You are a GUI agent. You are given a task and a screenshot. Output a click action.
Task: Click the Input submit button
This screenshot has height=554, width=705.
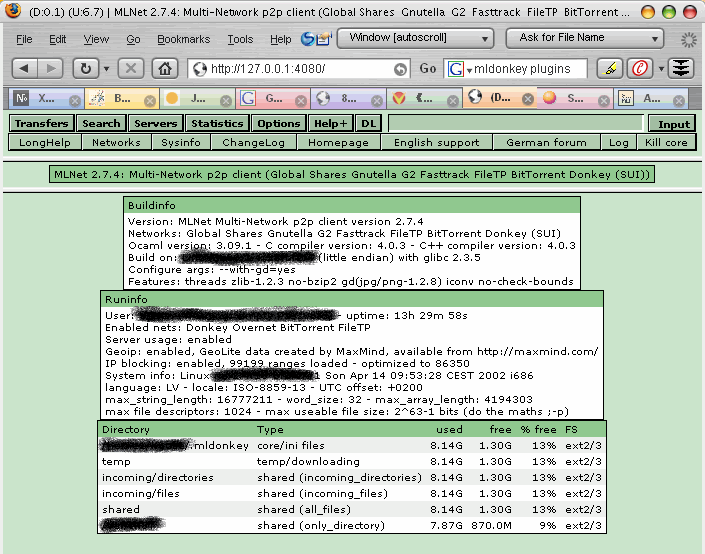673,124
